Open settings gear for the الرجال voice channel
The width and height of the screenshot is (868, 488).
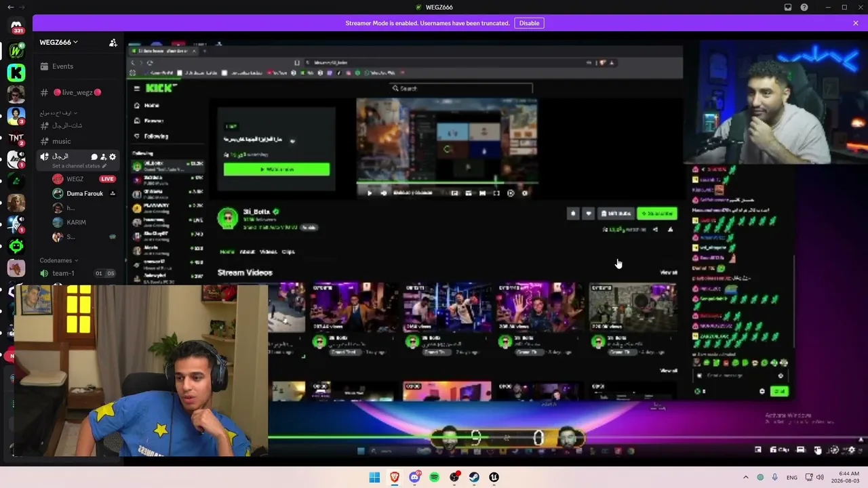pos(113,157)
